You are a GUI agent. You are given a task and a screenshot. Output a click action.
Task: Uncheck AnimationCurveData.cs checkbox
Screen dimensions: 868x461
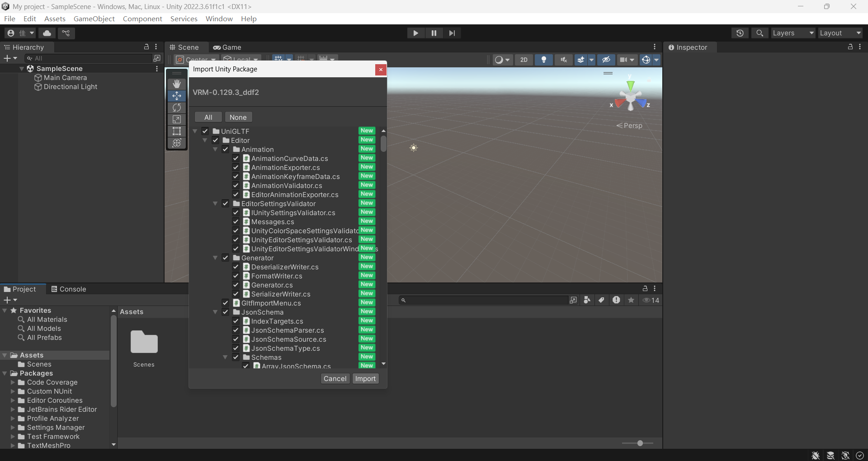point(236,158)
